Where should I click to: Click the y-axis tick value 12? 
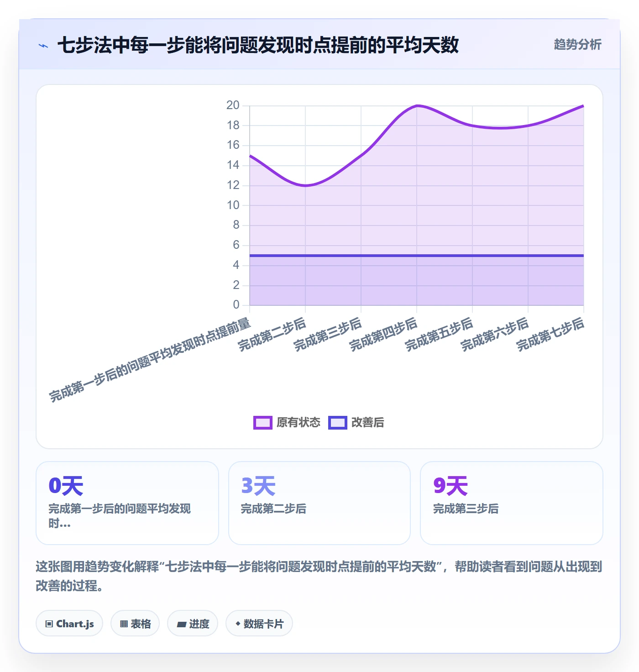click(x=233, y=185)
